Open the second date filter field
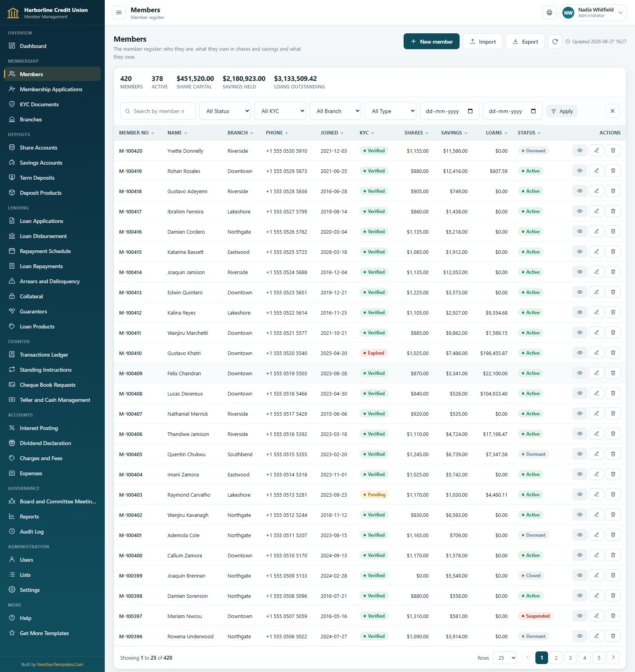Screen dimensions: 635x672 coord(513,111)
